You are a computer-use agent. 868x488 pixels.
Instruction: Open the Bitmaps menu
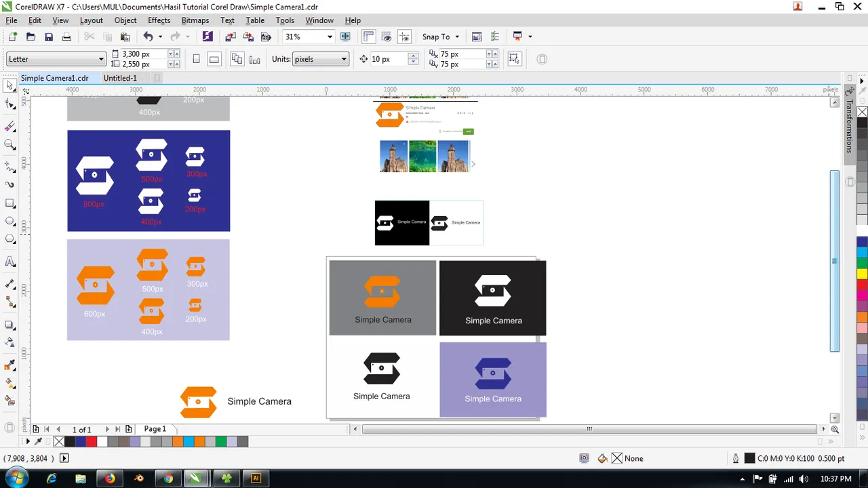(x=195, y=20)
